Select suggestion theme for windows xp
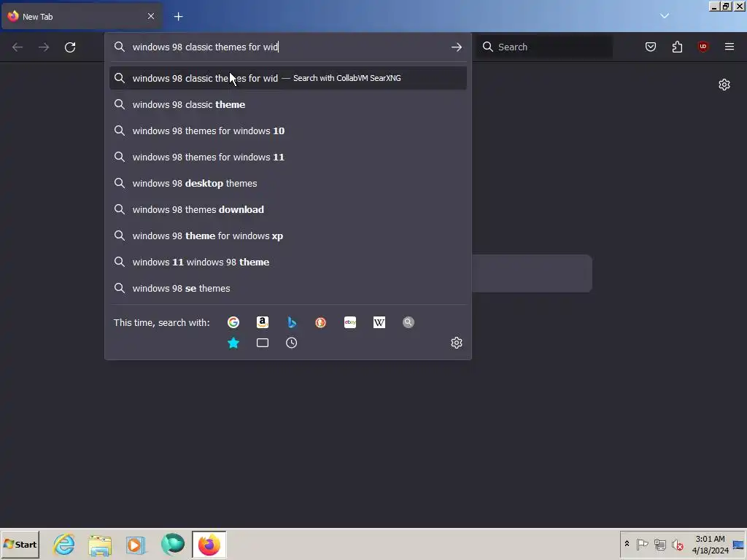 tap(288, 236)
